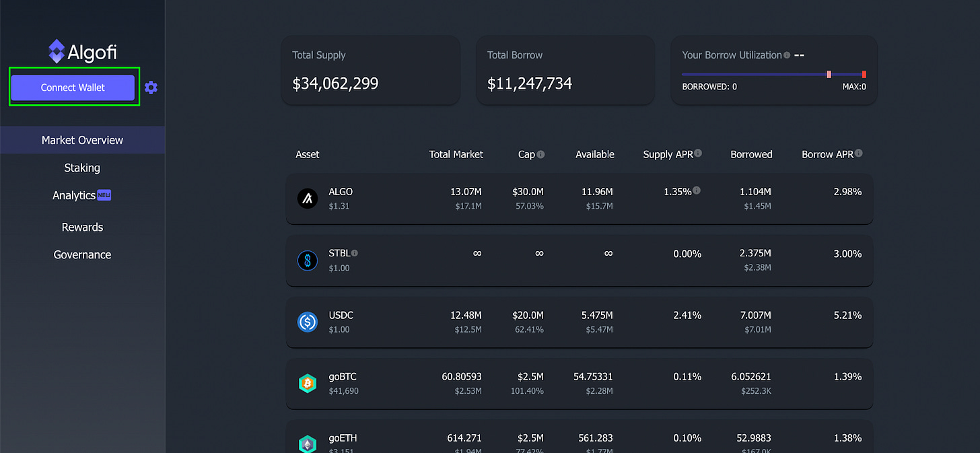Click goETH borrowed 52.9883
The width and height of the screenshot is (980, 453).
pyautogui.click(x=753, y=438)
